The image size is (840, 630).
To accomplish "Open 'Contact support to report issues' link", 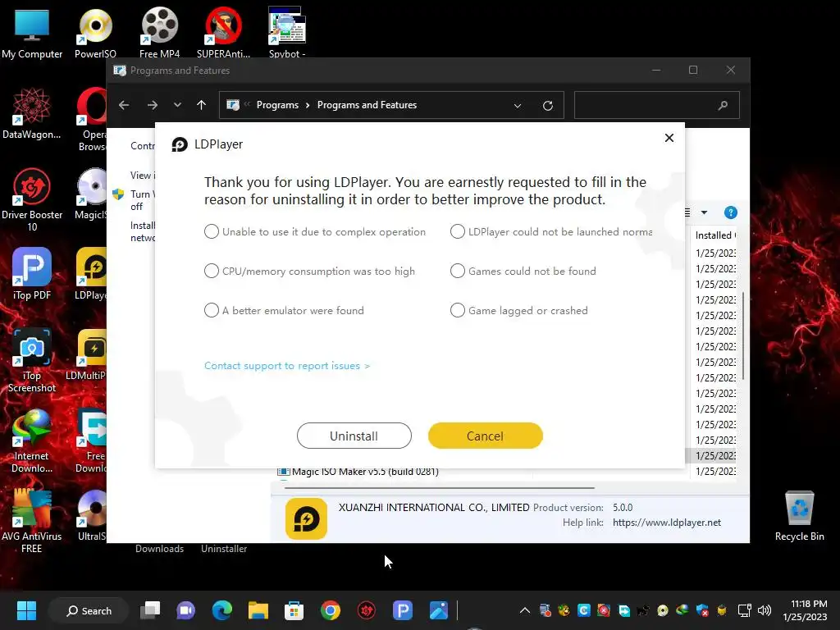I will click(x=287, y=365).
